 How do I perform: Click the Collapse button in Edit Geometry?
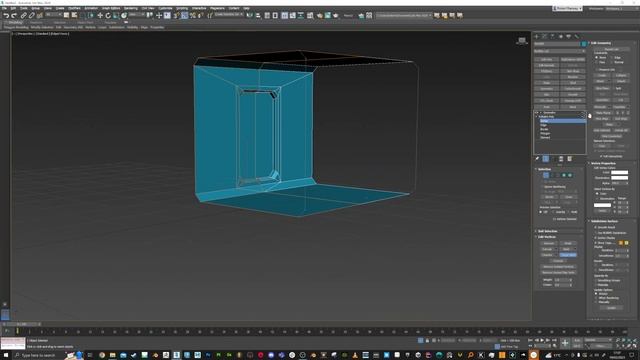pos(621,76)
